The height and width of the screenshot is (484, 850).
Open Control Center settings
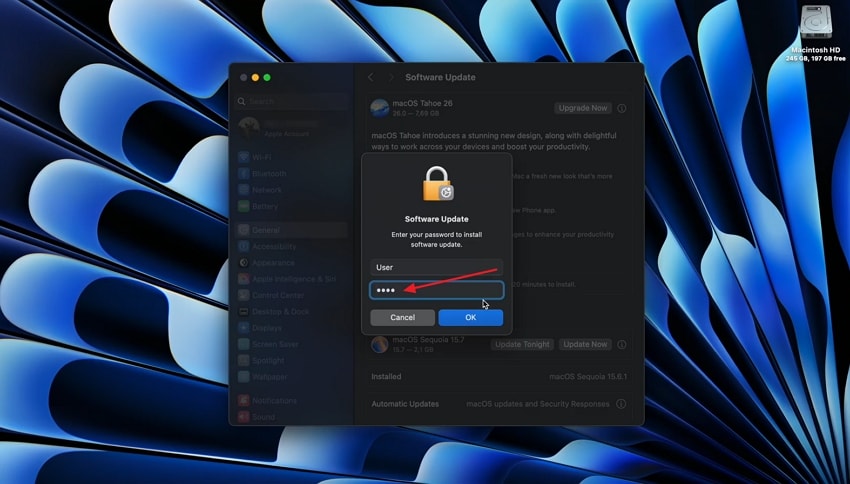292,295
